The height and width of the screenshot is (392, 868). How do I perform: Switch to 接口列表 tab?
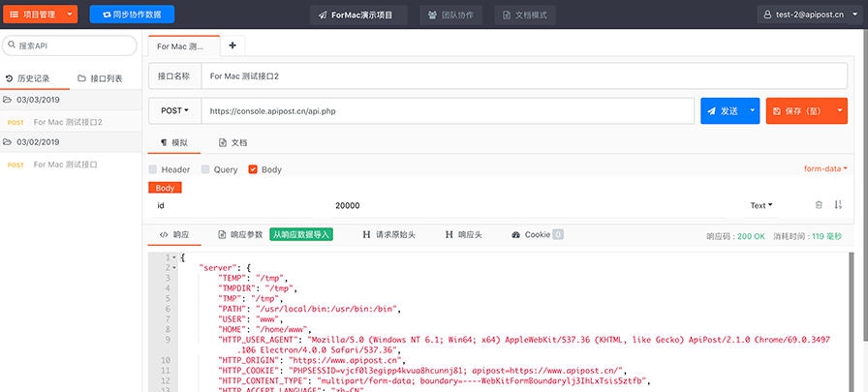[x=100, y=78]
